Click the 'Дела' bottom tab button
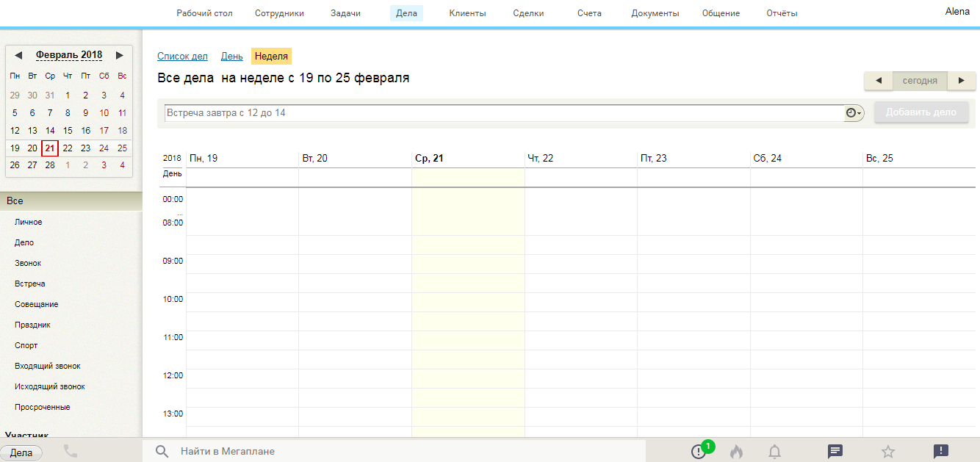The height and width of the screenshot is (462, 980). click(21, 453)
